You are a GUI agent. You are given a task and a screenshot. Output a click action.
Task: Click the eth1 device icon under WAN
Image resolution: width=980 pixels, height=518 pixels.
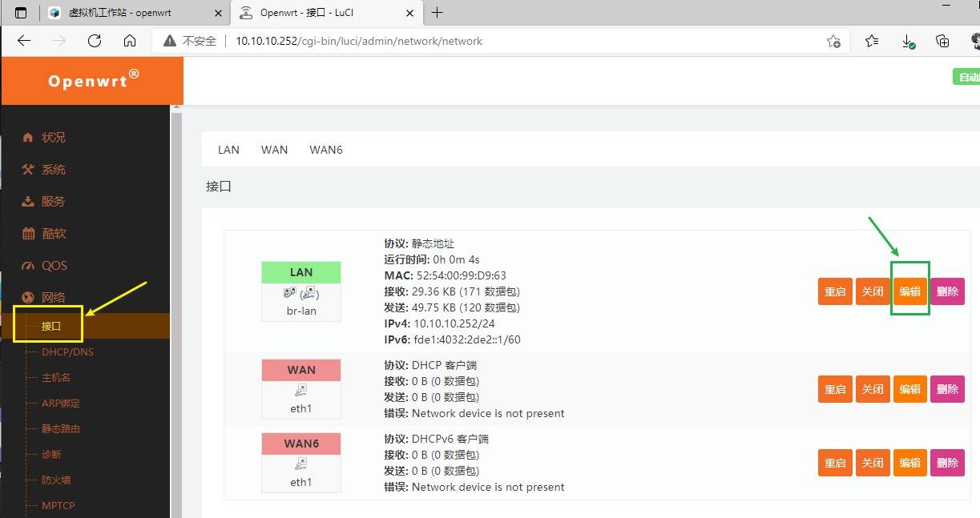(x=300, y=389)
